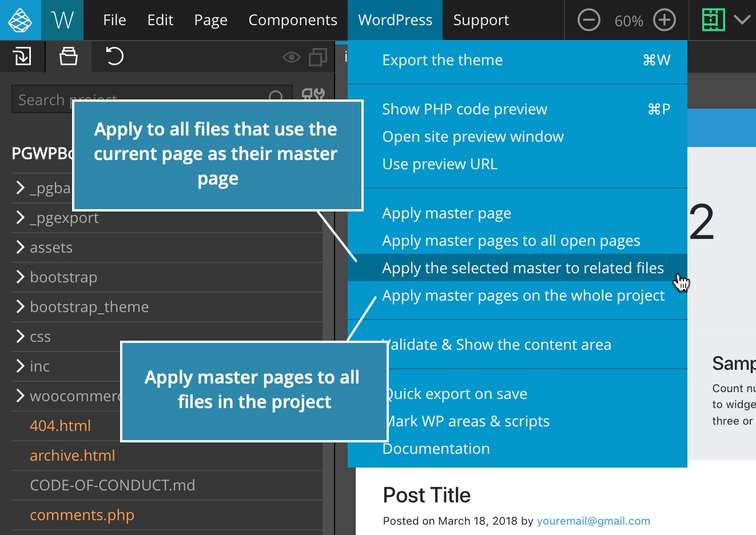The image size is (756, 535).
Task: Click the open project import icon
Action: tap(22, 57)
